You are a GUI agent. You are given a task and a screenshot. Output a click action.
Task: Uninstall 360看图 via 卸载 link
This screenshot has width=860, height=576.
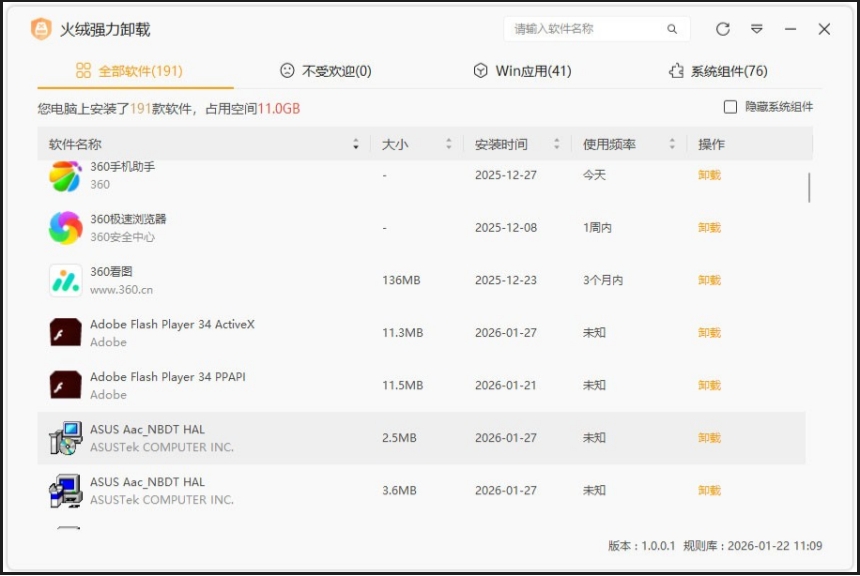709,280
